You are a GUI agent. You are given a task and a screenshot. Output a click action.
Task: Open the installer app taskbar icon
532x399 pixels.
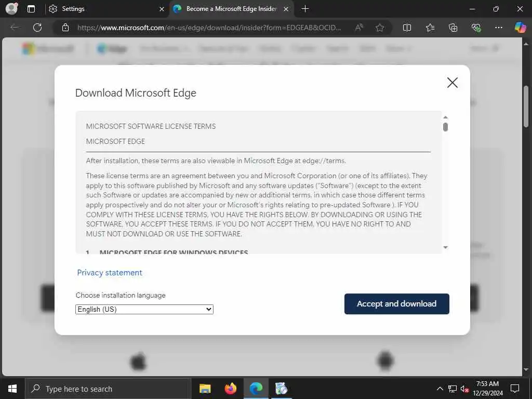click(281, 389)
